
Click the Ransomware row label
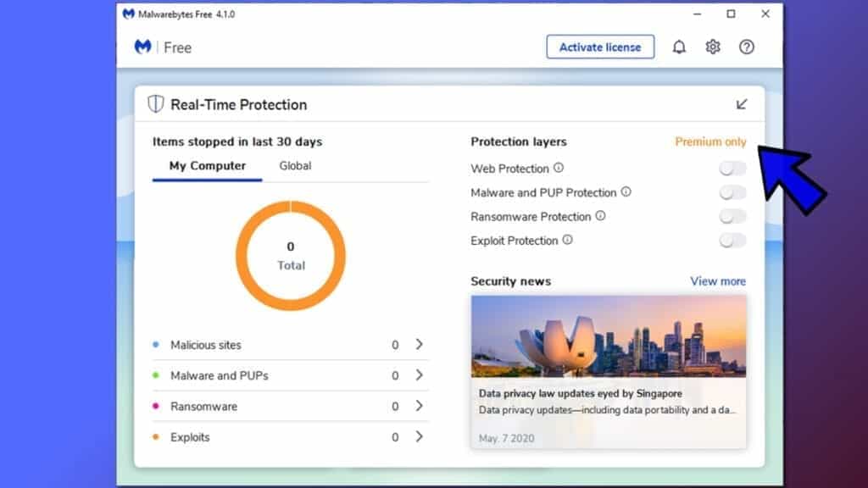pos(203,407)
